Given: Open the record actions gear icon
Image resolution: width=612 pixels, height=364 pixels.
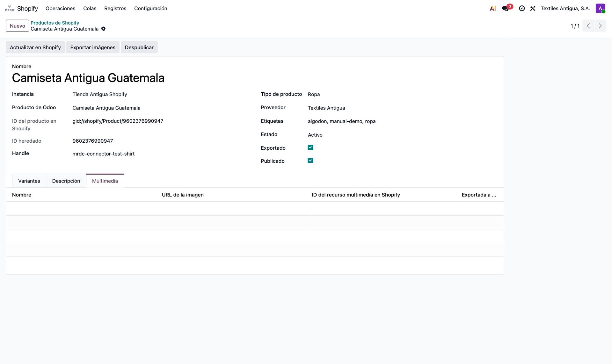Looking at the screenshot, I should point(103,29).
